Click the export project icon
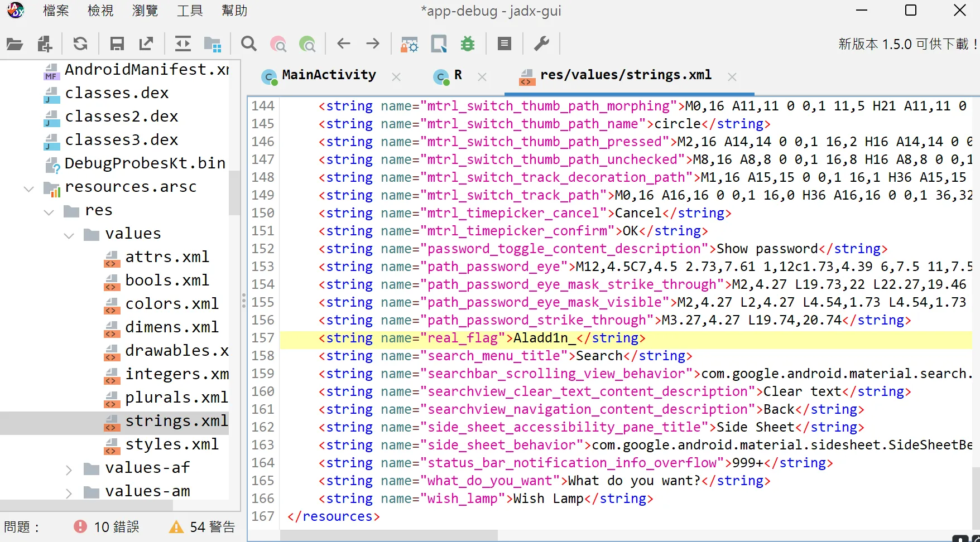This screenshot has height=542, width=980. click(146, 44)
